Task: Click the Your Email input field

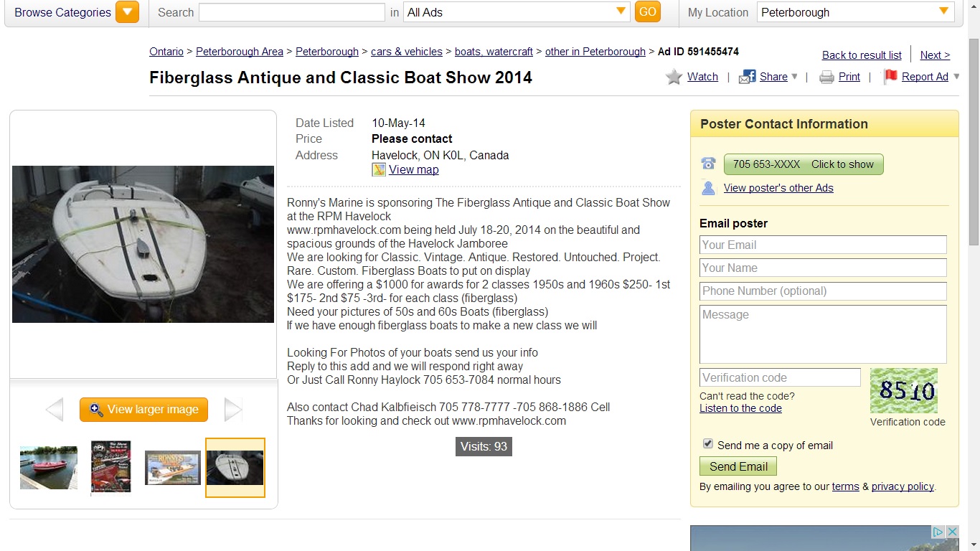Action: (823, 245)
